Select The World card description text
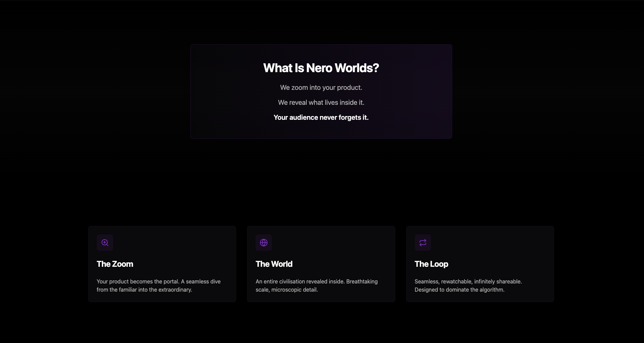Image resolution: width=644 pixels, height=343 pixels. (317, 285)
